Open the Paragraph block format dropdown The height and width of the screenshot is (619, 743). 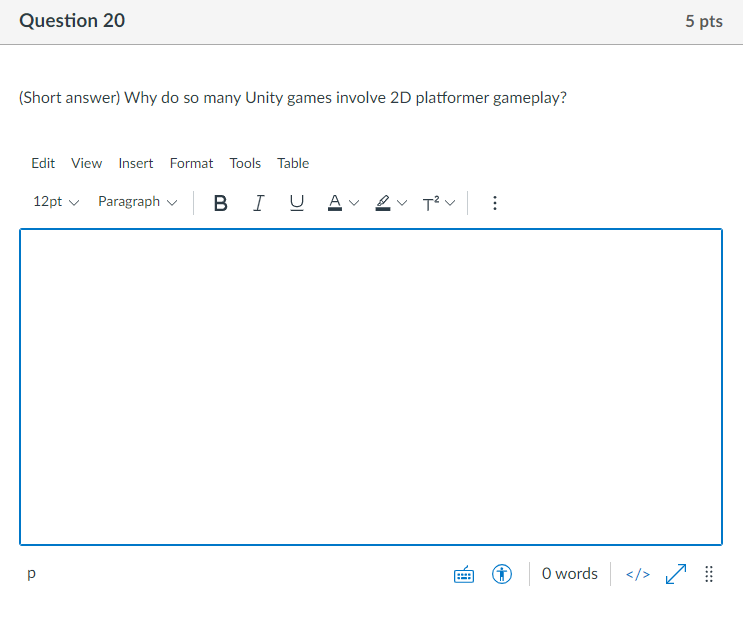click(x=138, y=202)
